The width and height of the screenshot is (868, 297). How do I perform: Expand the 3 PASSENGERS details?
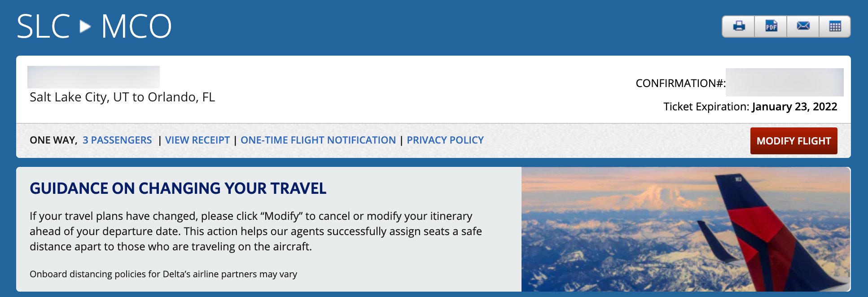tap(116, 140)
